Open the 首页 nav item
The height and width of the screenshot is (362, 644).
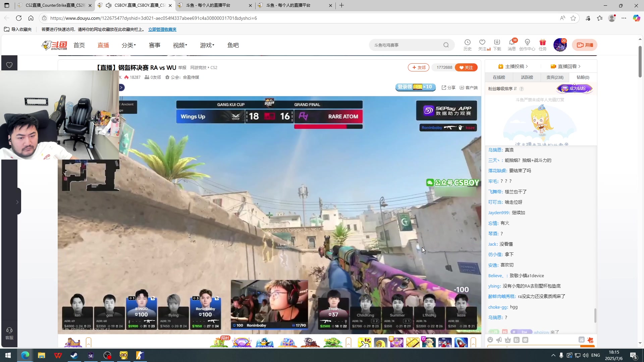(x=79, y=45)
